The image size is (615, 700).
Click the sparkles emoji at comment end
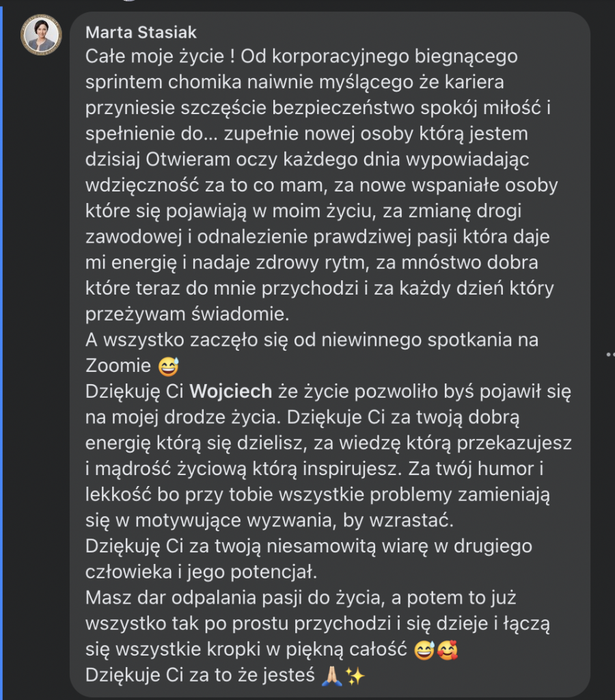pos(355,676)
